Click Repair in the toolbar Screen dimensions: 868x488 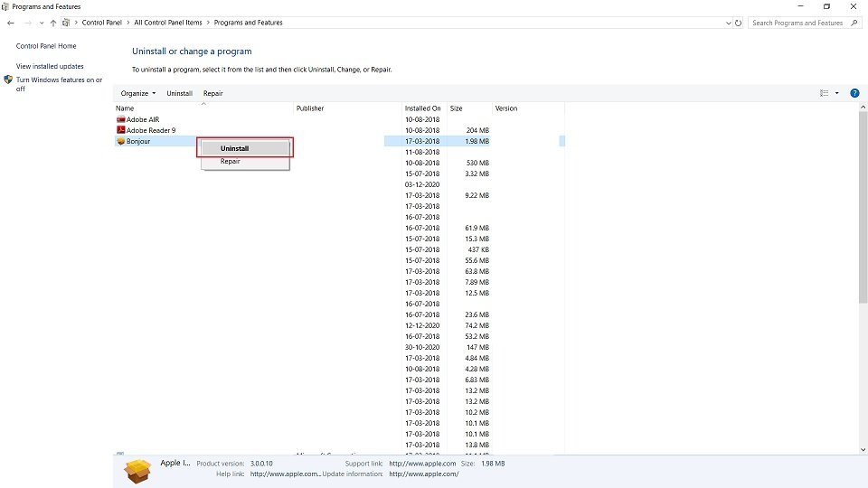[213, 93]
